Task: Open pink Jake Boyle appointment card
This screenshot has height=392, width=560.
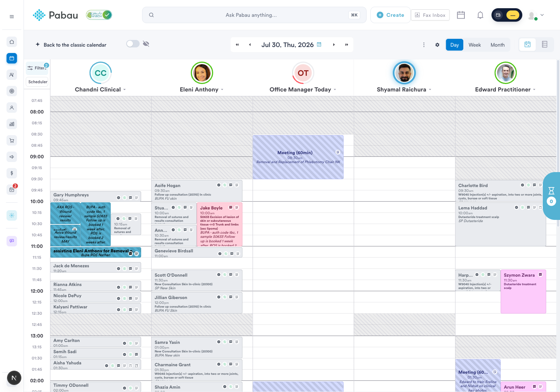Action: tap(220, 224)
